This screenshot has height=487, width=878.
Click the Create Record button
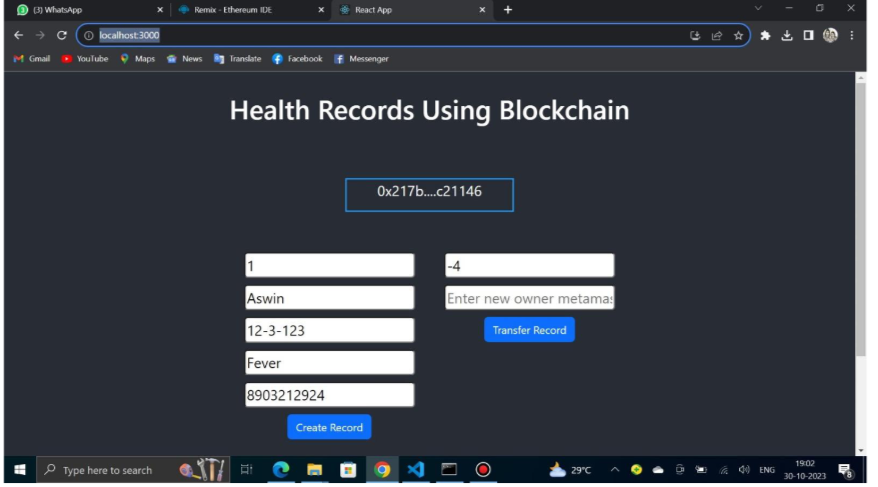click(x=329, y=427)
